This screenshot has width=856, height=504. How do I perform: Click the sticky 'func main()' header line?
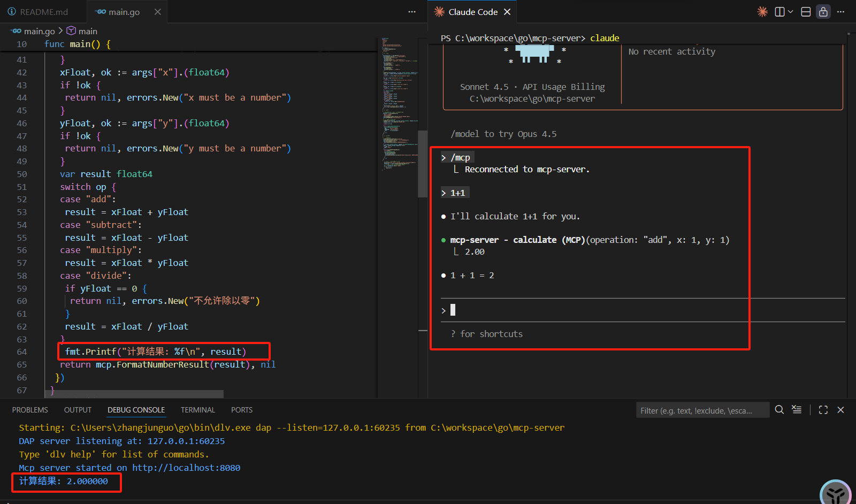(78, 44)
